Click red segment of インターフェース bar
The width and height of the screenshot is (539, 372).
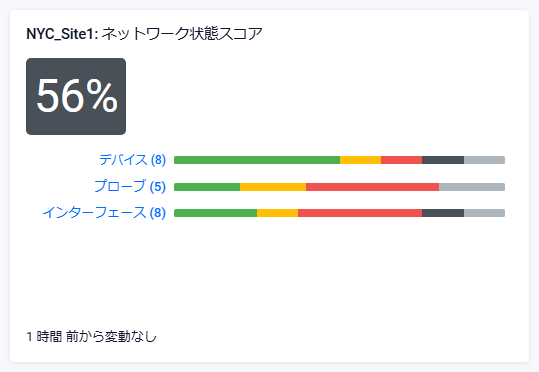point(360,213)
